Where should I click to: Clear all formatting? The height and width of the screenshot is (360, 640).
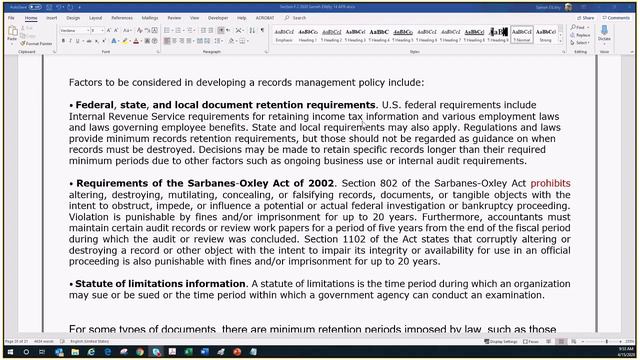(140, 31)
